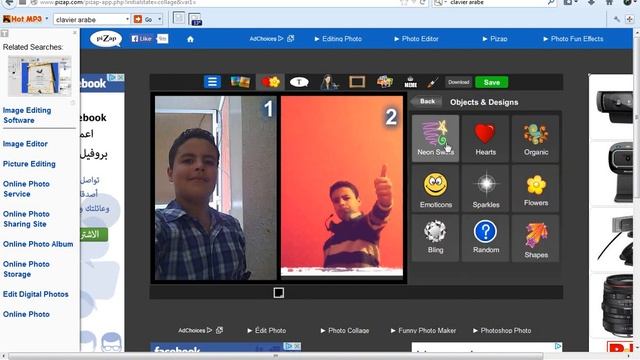Choose the Organic sticker category
Viewport: 640px width, 360px height.
coord(536,138)
